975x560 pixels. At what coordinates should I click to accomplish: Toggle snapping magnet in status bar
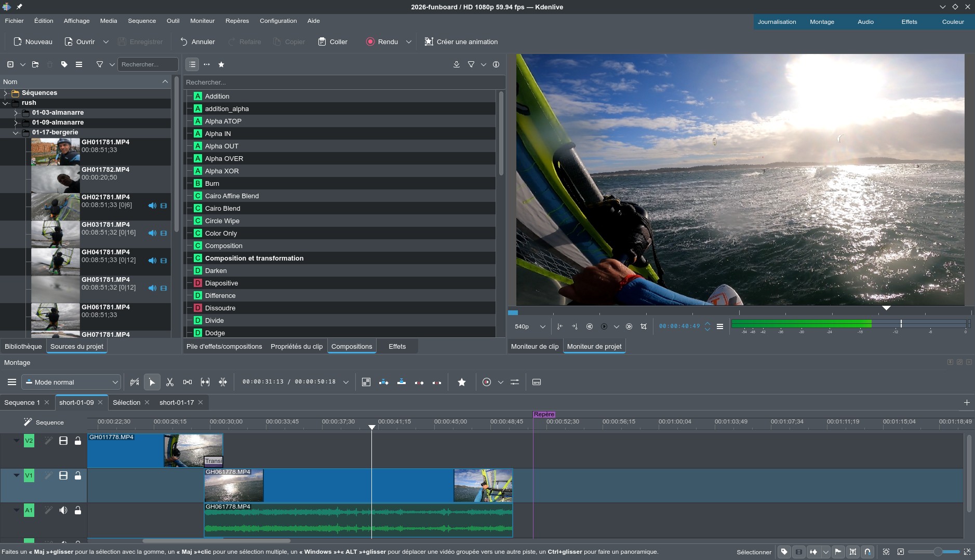(x=867, y=552)
